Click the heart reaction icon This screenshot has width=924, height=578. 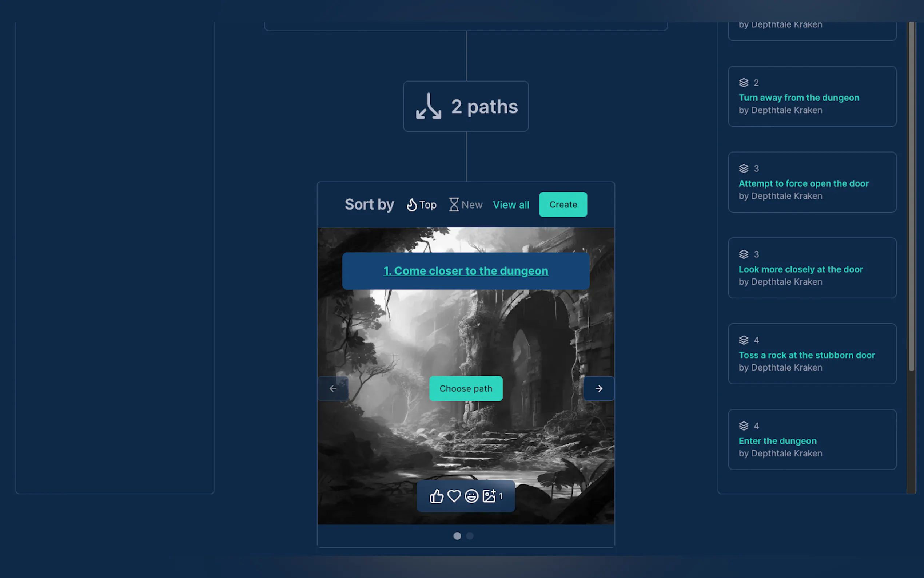point(454,496)
